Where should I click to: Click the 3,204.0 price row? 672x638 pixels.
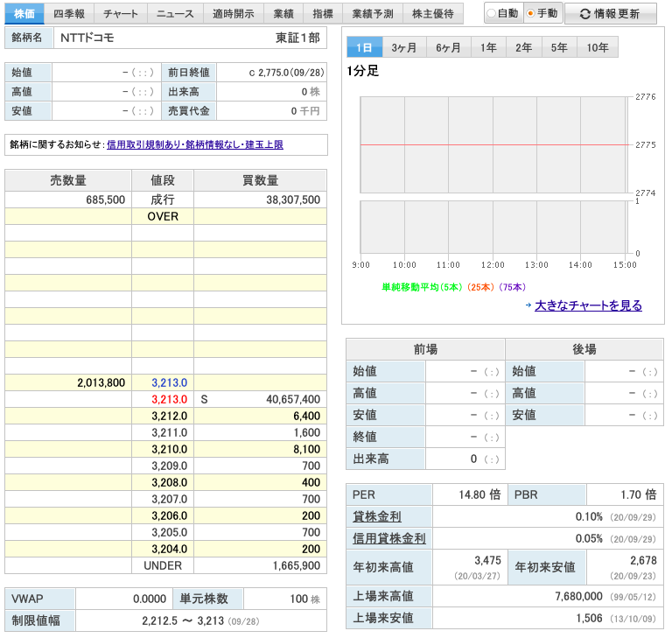click(x=166, y=549)
